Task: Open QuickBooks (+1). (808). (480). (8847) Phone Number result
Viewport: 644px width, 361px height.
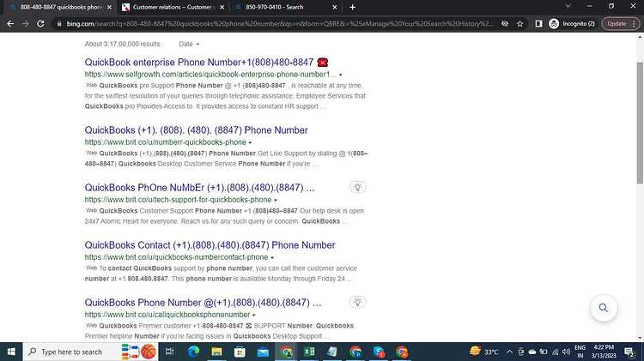Action: [x=196, y=130]
